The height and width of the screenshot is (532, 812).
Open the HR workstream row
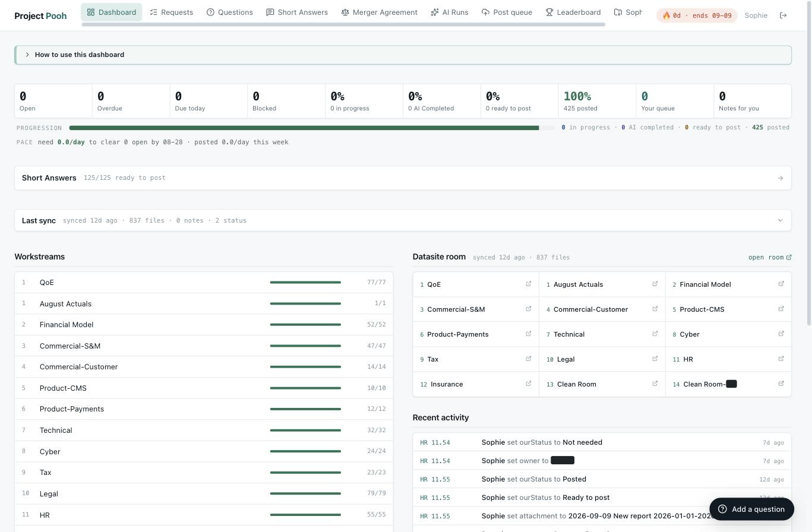pos(204,515)
